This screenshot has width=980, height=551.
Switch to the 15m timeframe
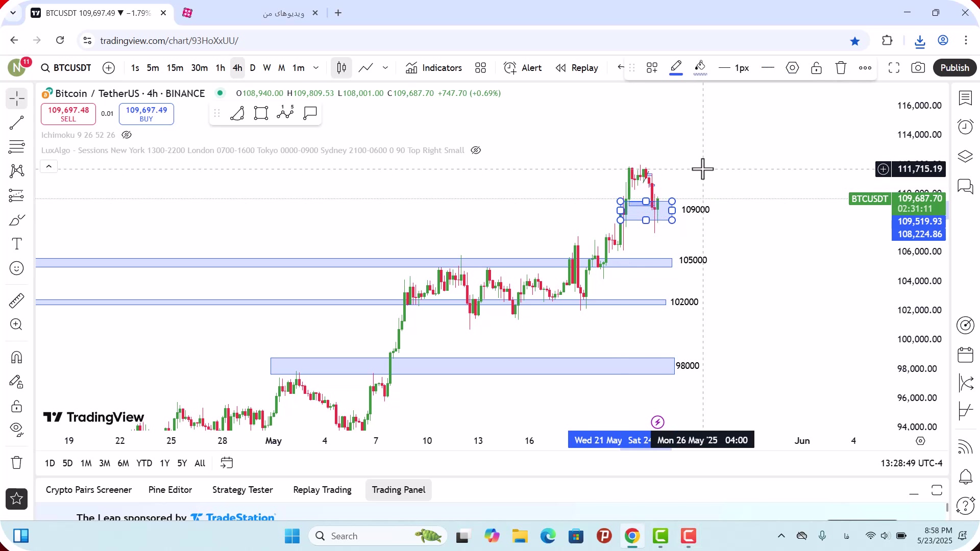coord(175,68)
